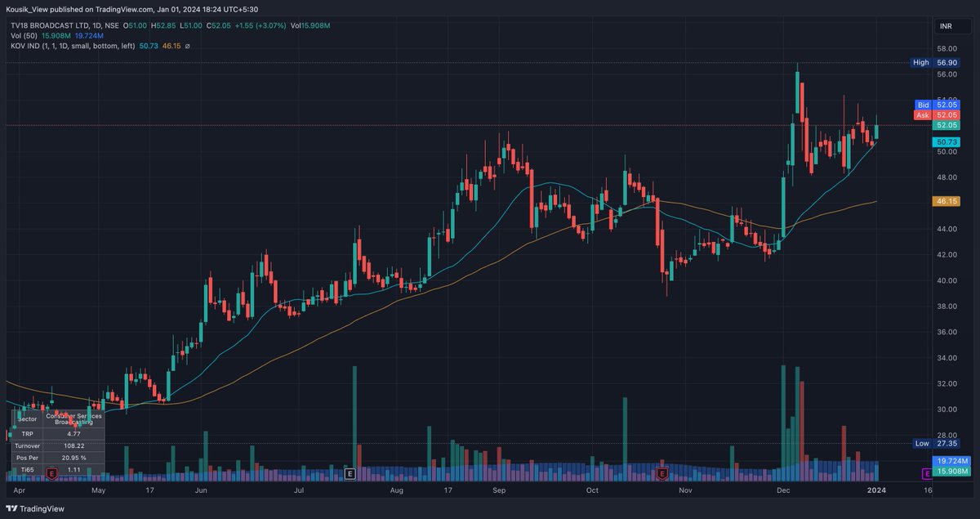Click the red earnings E marker in late October

[x=662, y=473]
